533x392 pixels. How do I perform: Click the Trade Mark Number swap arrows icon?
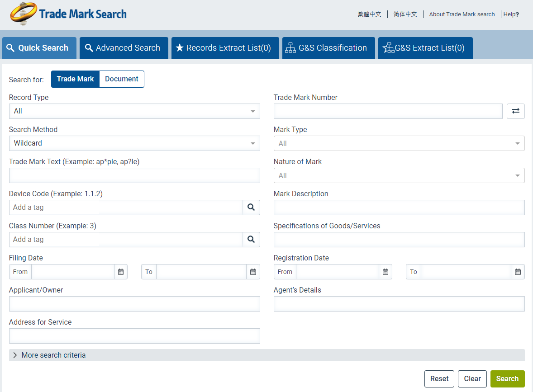[x=515, y=111]
